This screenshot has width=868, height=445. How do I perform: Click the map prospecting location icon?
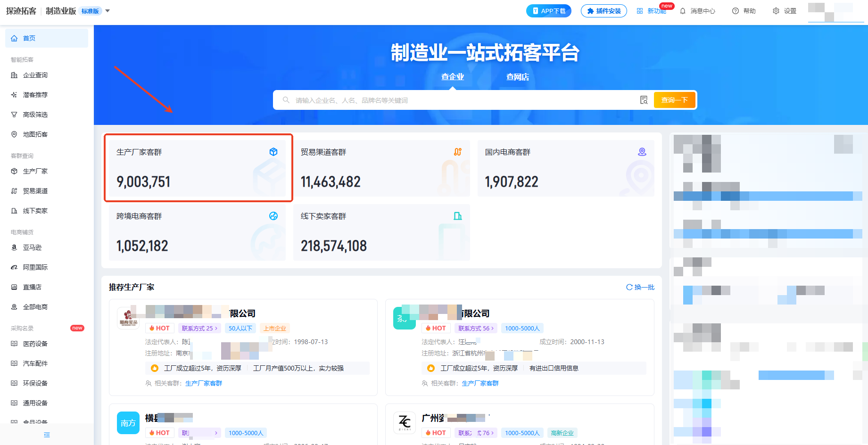14,134
